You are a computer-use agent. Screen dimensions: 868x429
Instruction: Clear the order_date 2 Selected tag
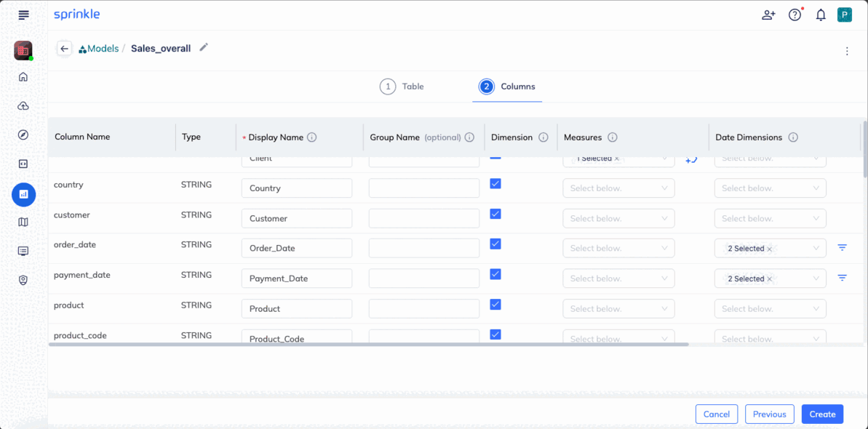770,249
